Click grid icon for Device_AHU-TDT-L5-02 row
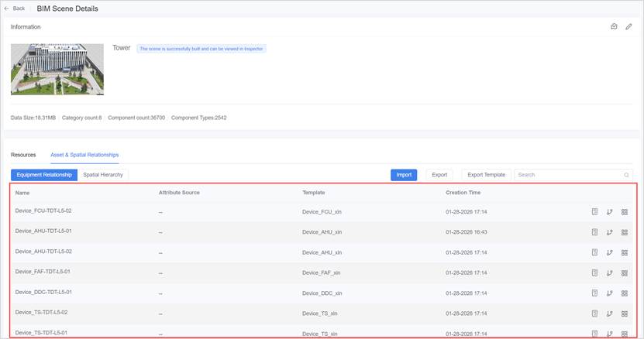This screenshot has width=644, height=339. tap(624, 252)
